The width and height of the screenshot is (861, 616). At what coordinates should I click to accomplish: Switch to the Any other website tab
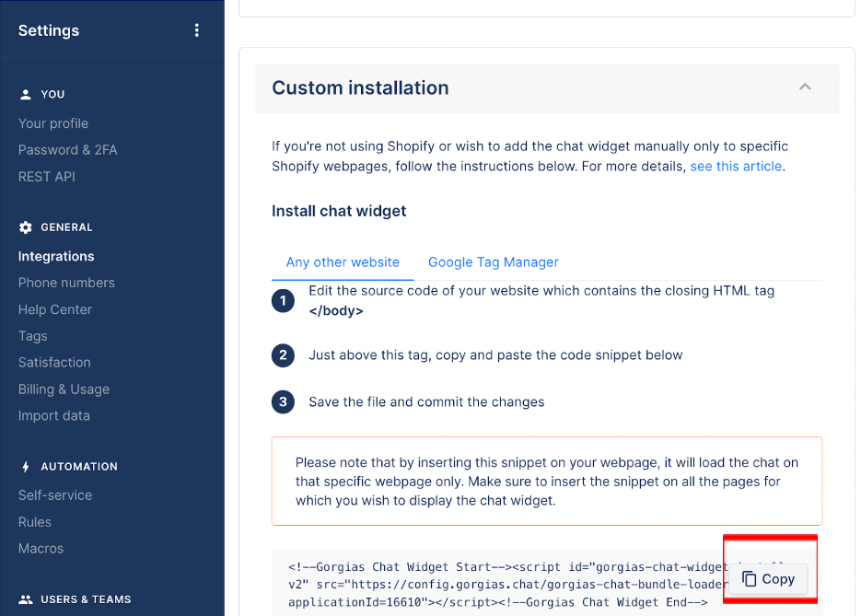(343, 262)
